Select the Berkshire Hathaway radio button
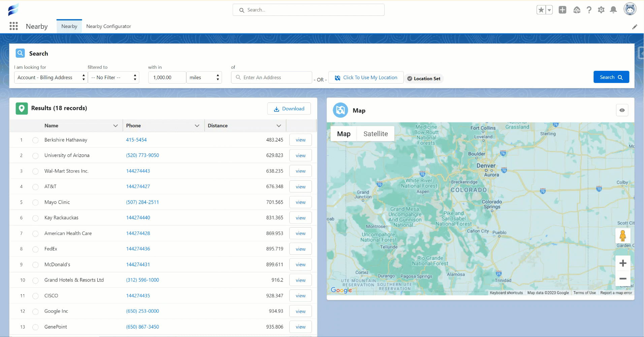Image resolution: width=644 pixels, height=337 pixels. pyautogui.click(x=35, y=140)
